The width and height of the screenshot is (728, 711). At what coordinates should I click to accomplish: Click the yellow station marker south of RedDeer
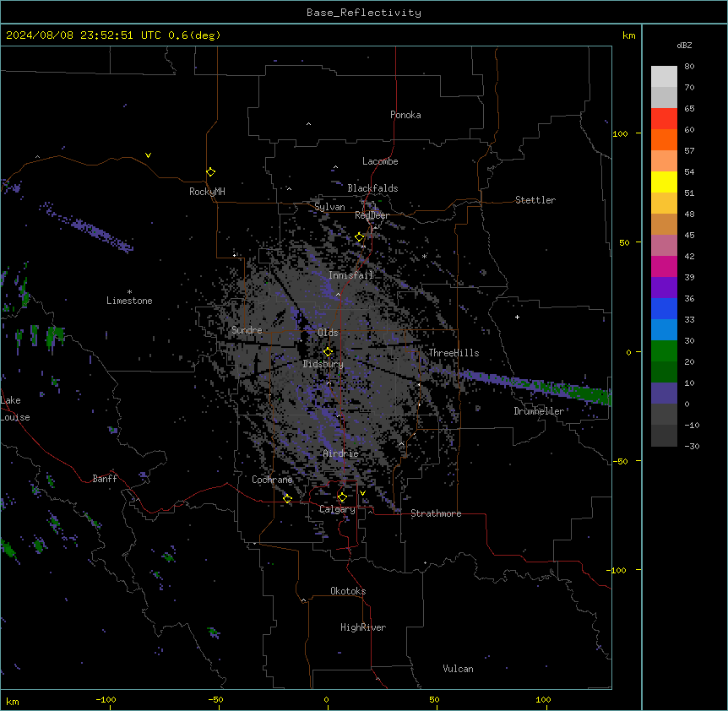point(360,237)
